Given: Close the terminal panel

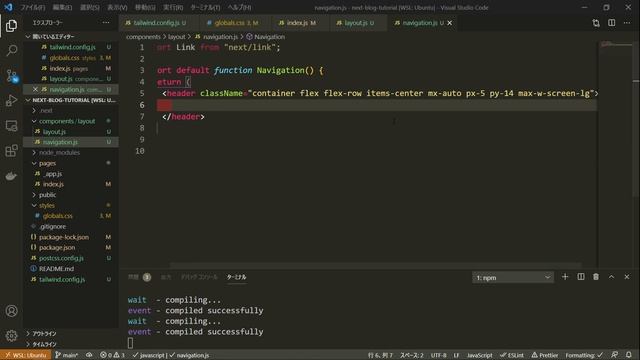Looking at the screenshot, I should [627, 277].
